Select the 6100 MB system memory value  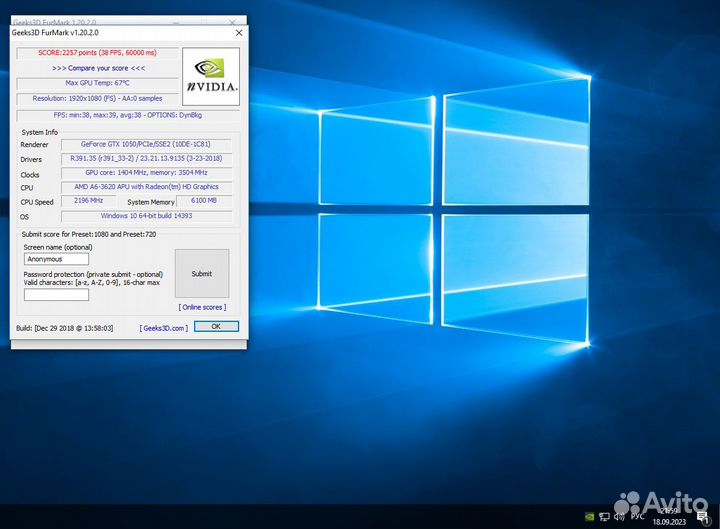tap(204, 201)
